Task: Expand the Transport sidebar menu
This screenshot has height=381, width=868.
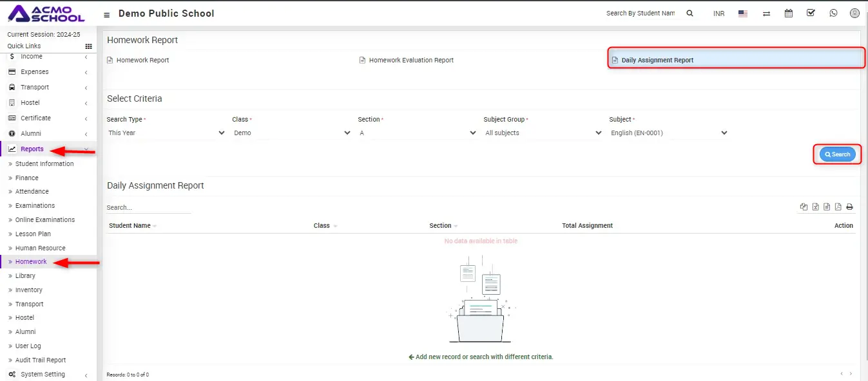Action: tap(35, 88)
